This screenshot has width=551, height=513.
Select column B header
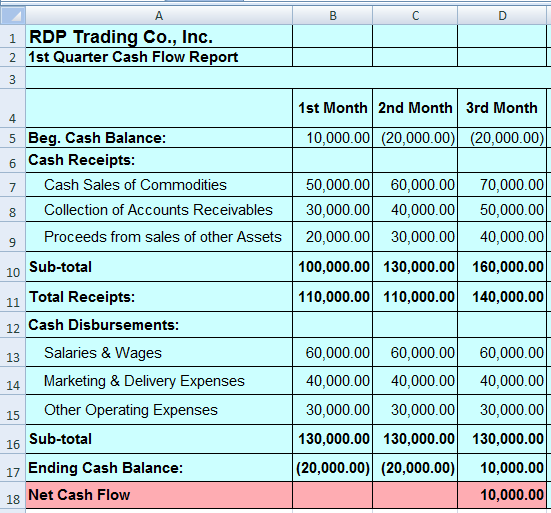332,16
